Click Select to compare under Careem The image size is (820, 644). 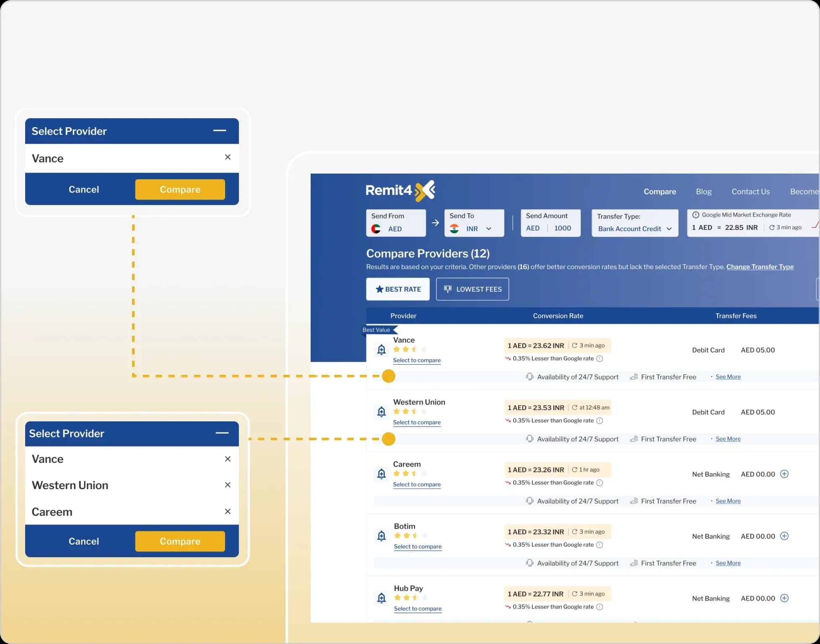(x=417, y=484)
